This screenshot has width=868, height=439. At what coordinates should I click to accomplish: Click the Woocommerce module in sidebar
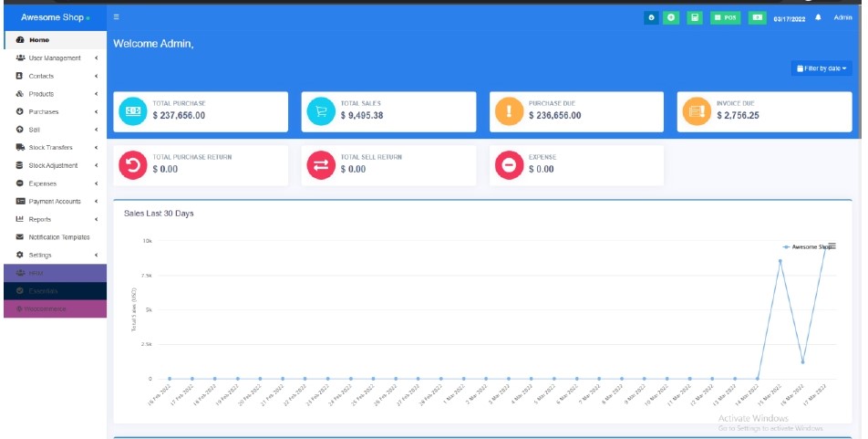(53, 308)
